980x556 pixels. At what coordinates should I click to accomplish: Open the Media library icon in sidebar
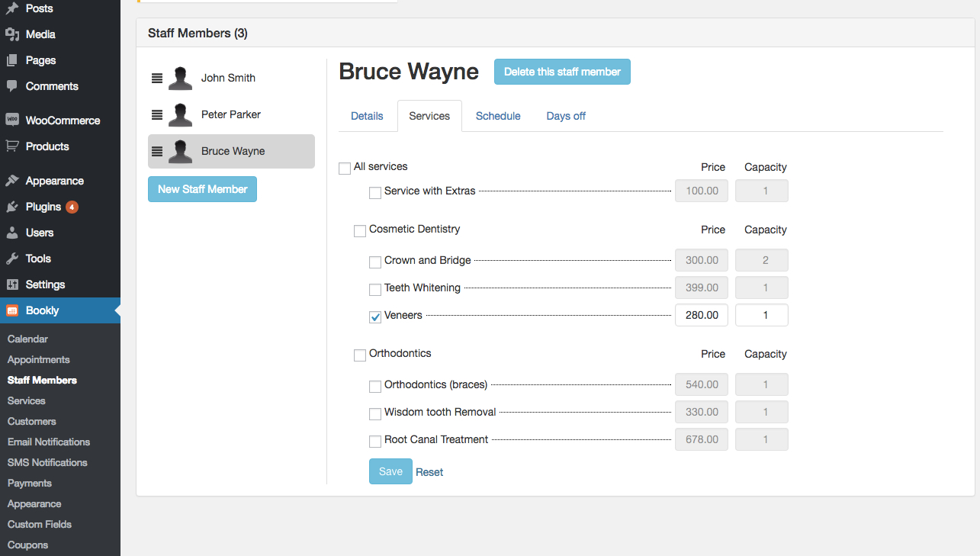(11, 34)
